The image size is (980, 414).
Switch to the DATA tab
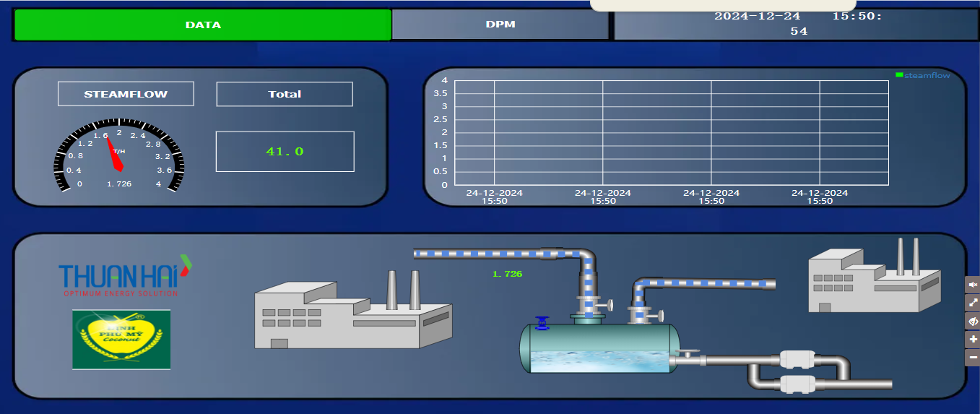click(203, 25)
